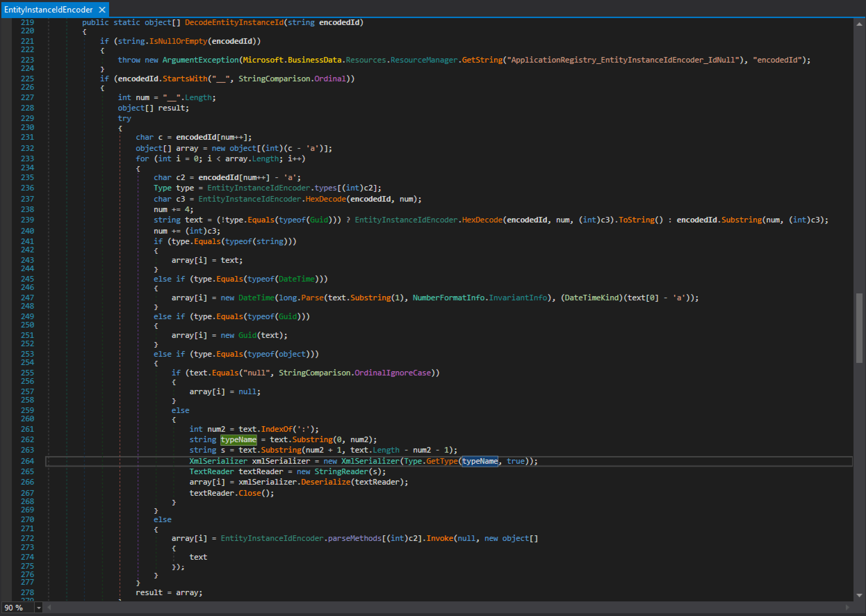Click line number 264 in the margin
866x616 pixels.
(x=27, y=461)
